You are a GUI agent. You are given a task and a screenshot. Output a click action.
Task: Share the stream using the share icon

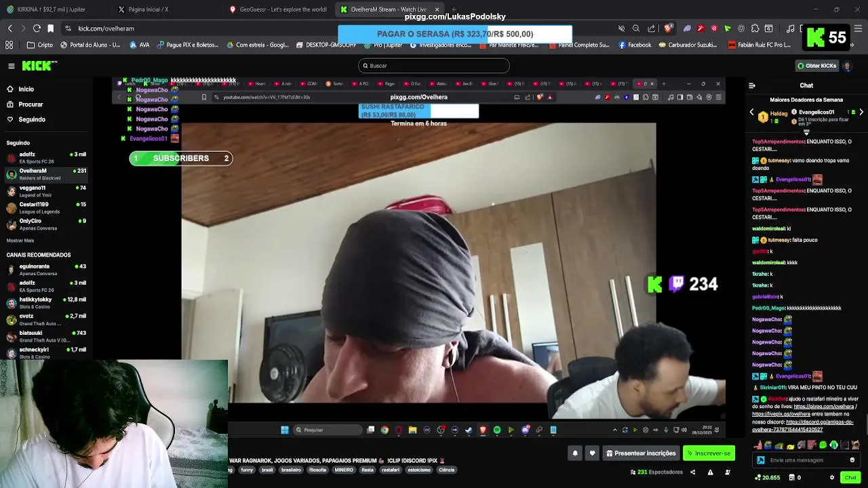point(692,472)
